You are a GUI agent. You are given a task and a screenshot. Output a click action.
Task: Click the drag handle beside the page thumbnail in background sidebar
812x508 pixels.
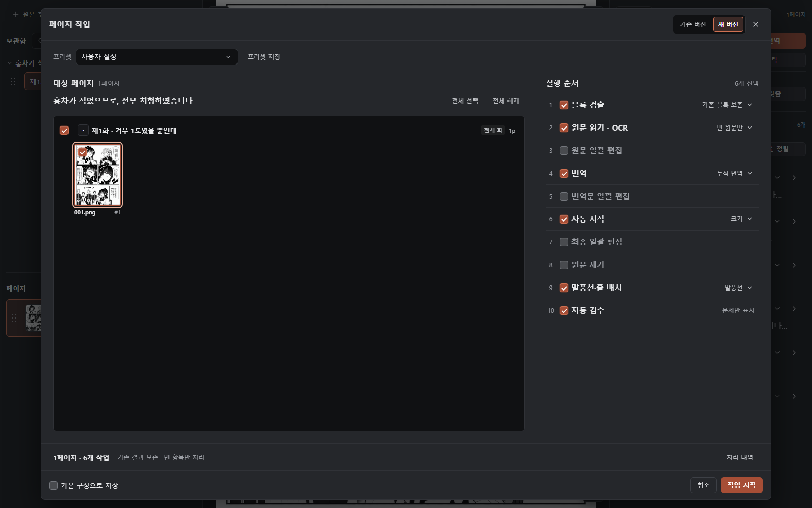click(14, 318)
